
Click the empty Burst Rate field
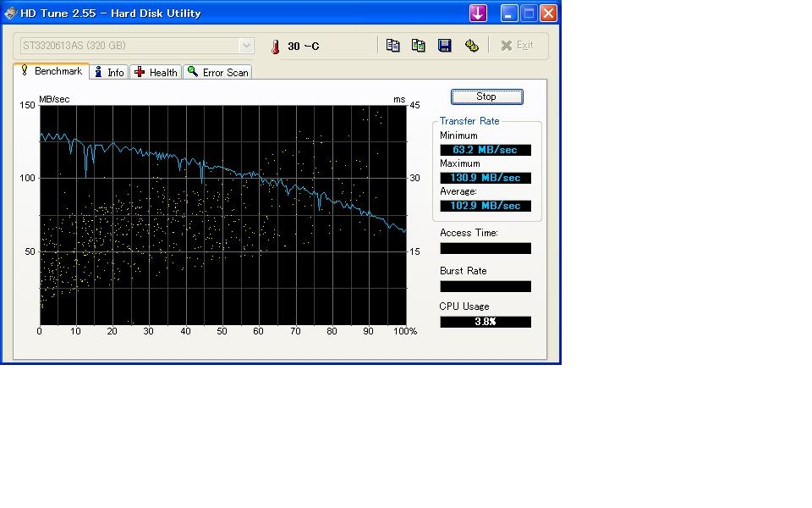point(486,287)
